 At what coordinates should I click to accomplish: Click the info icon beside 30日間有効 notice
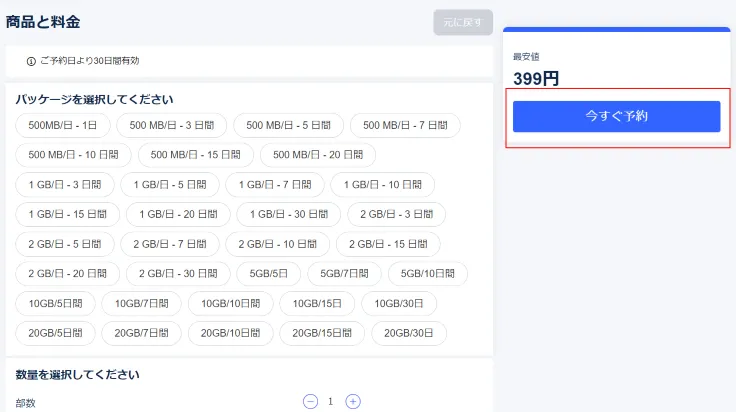[31, 61]
